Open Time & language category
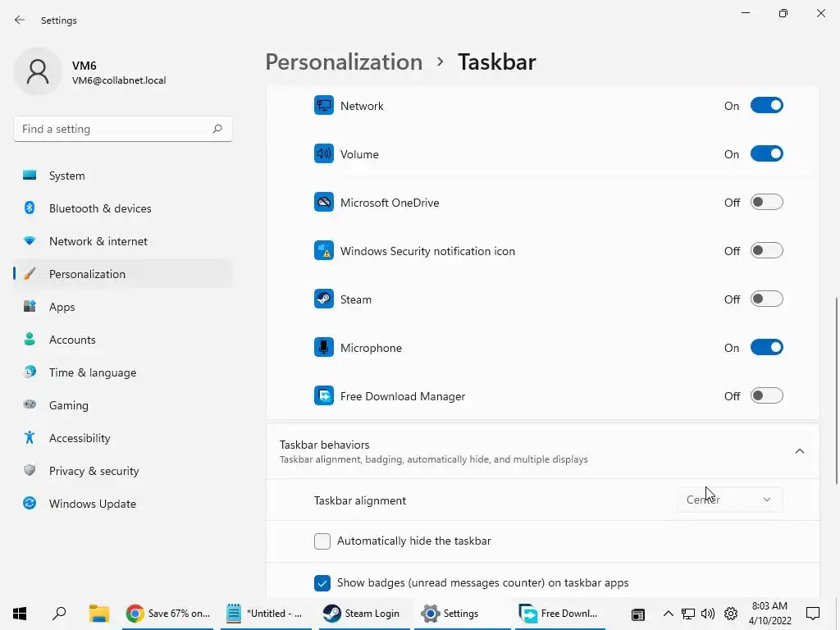Image resolution: width=840 pixels, height=630 pixels. [x=123, y=372]
